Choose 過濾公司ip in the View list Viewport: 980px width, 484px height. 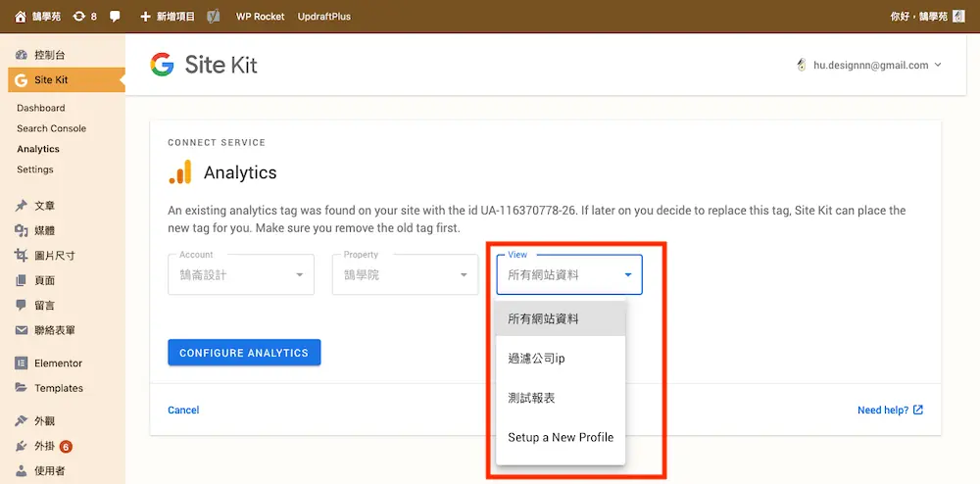561,359
